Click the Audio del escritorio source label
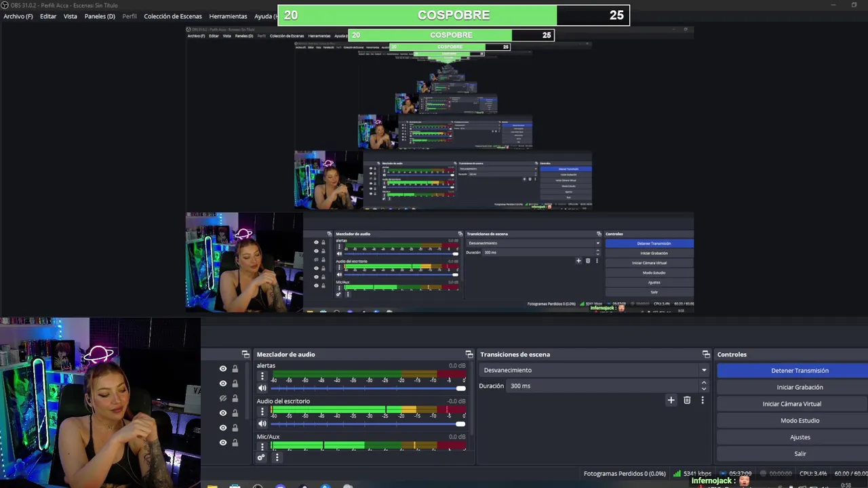This screenshot has height=488, width=868. point(283,401)
